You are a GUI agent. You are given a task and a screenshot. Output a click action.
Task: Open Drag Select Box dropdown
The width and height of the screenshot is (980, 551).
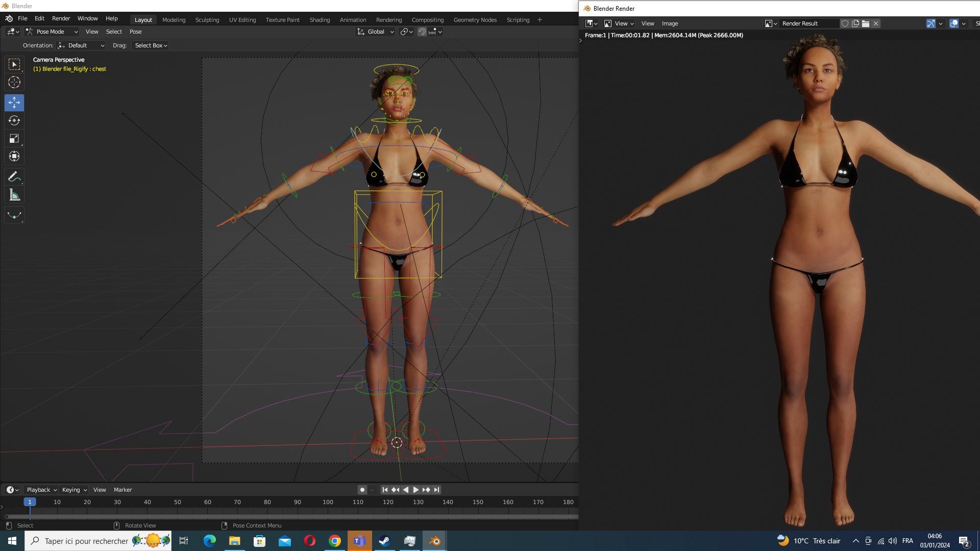click(x=150, y=45)
